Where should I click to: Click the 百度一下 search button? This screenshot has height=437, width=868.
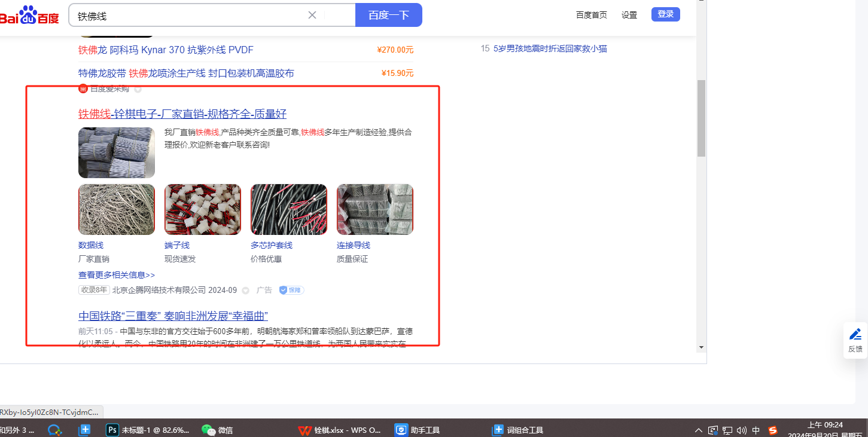(389, 15)
